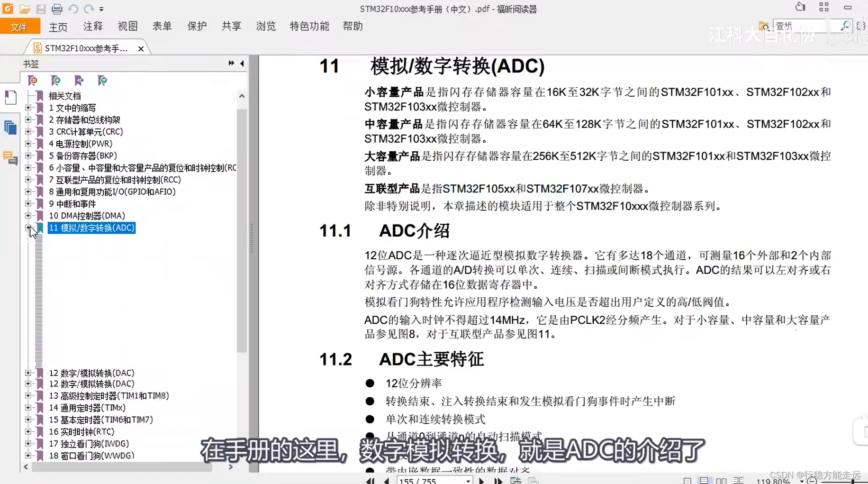Go to the next page
Viewport: 868px width, 484px height.
(482, 481)
